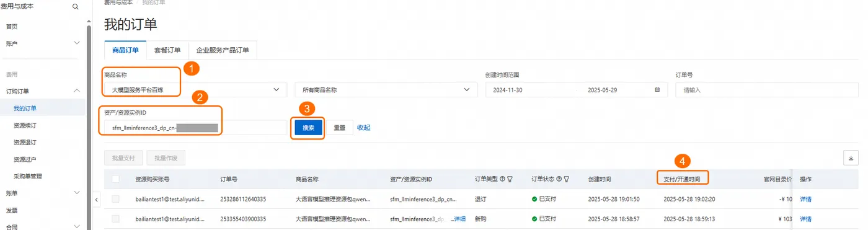Screen dimensions: 868x230
Task: Expand the 账户 sidebar section
Action: tap(43, 43)
